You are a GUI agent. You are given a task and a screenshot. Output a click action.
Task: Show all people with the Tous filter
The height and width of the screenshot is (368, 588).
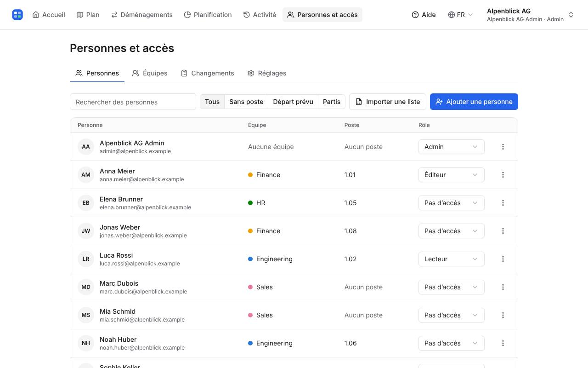[212, 102]
